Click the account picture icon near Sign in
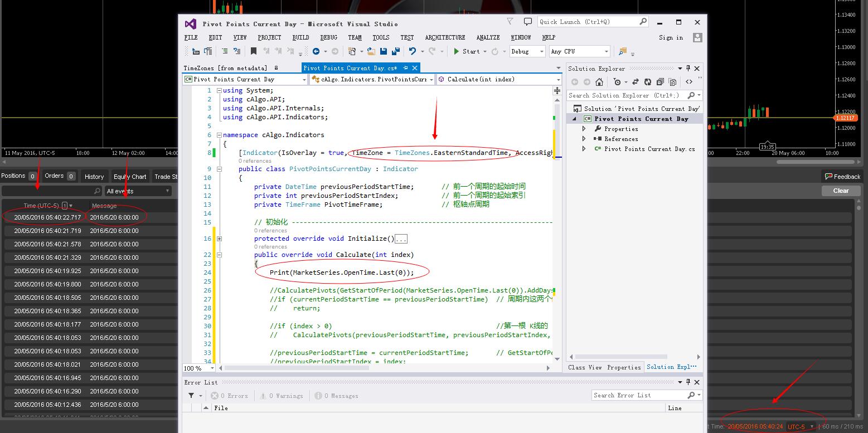This screenshot has height=433, width=868. tap(697, 37)
